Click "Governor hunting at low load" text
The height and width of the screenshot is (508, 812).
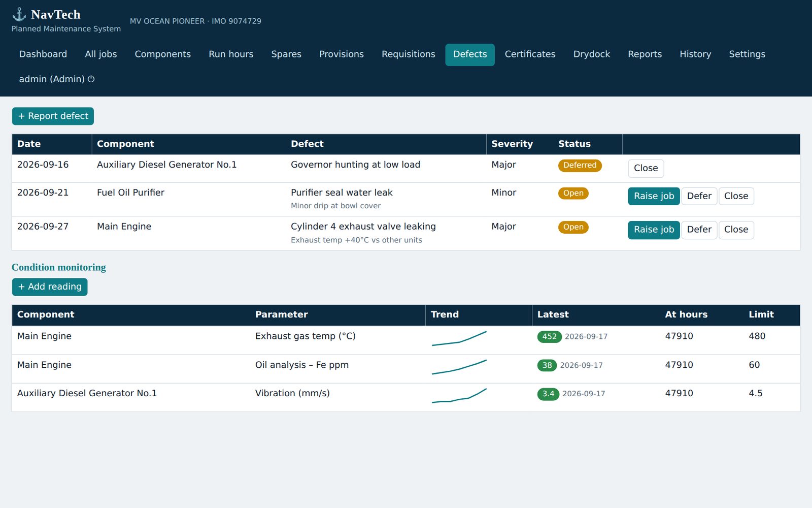coord(355,165)
